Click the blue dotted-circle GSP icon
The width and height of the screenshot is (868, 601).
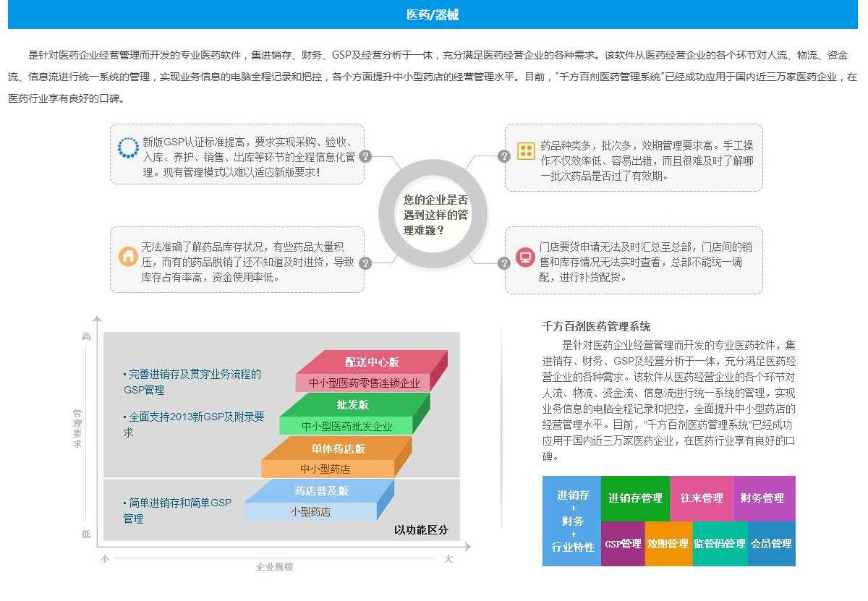(128, 148)
